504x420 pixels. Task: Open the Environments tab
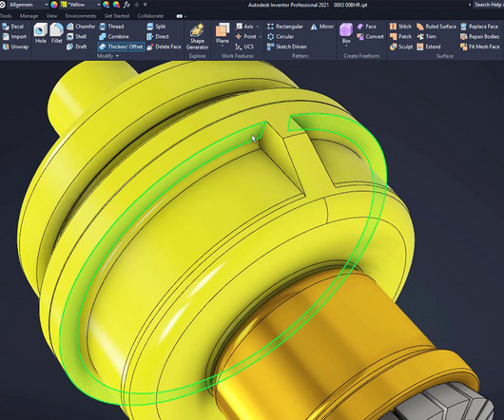coord(81,16)
